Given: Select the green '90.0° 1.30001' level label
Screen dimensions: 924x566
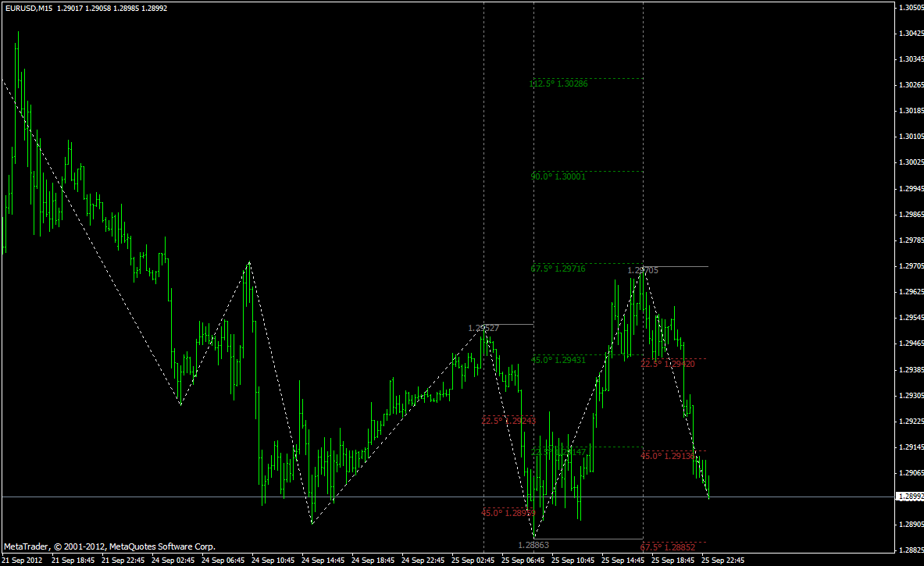Looking at the screenshot, I should click(558, 176).
